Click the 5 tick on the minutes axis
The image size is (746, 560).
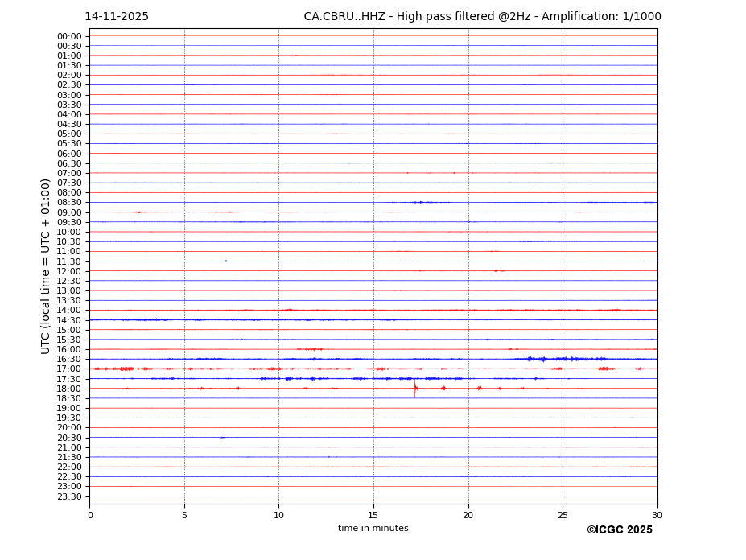coord(184,515)
